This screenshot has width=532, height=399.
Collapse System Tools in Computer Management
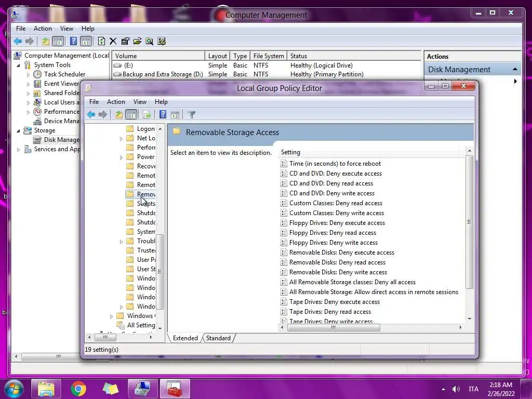(x=18, y=65)
